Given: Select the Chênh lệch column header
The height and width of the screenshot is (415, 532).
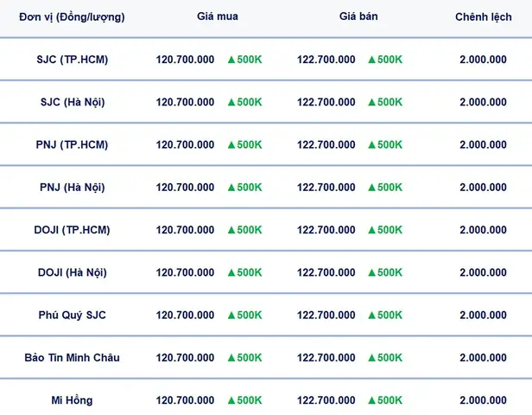Looking at the screenshot, I should click(484, 16).
